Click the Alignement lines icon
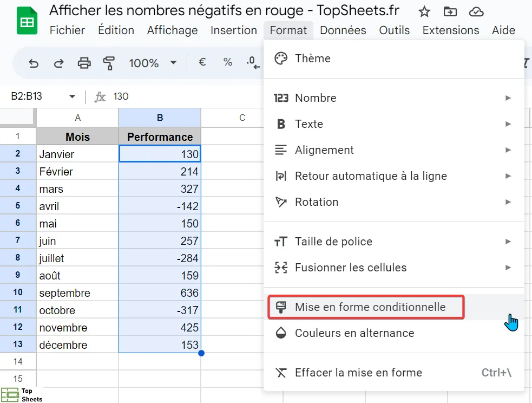Viewport: 532px width, 403px height. (x=281, y=150)
